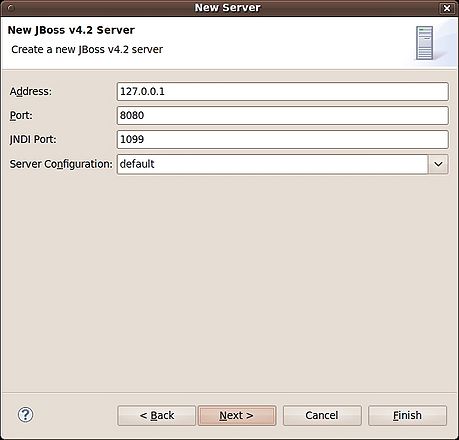This screenshot has height=440, width=459.
Task: Expand the Server Configuration dropdown arrow
Action: click(438, 164)
